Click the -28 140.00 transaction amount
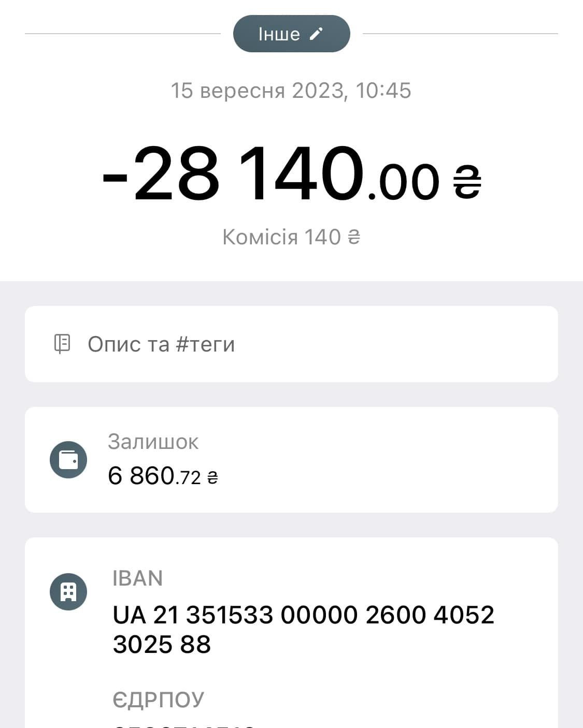Screen dimensions: 583x728 [x=291, y=174]
